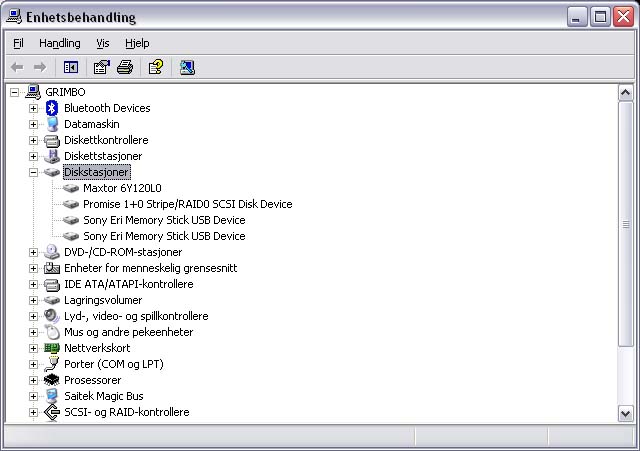The height and width of the screenshot is (451, 640).
Task: Open the Properties toolbar icon
Action: click(102, 67)
